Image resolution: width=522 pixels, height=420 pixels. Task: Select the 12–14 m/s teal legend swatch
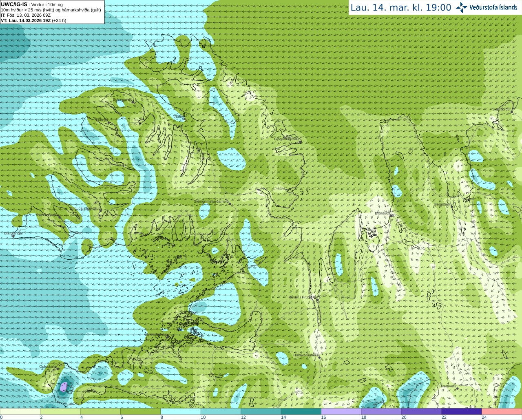click(x=261, y=411)
